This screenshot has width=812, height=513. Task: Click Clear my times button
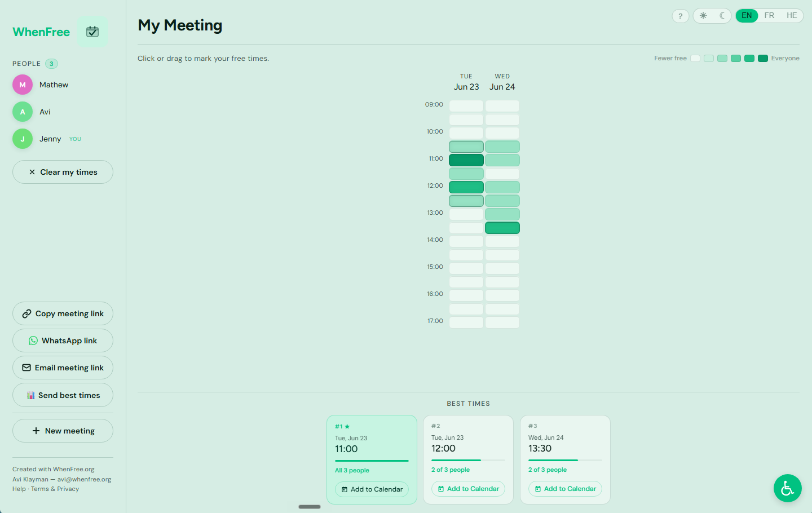pos(63,172)
